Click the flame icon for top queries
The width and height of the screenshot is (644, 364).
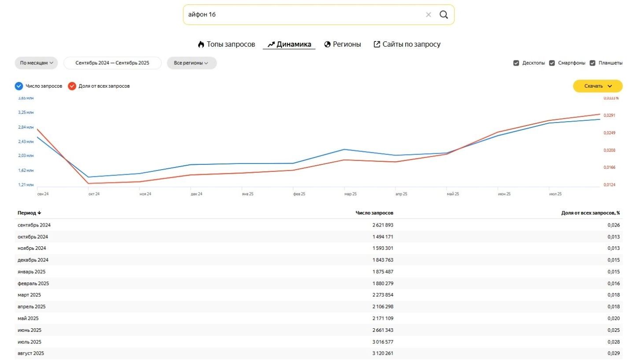(201, 44)
